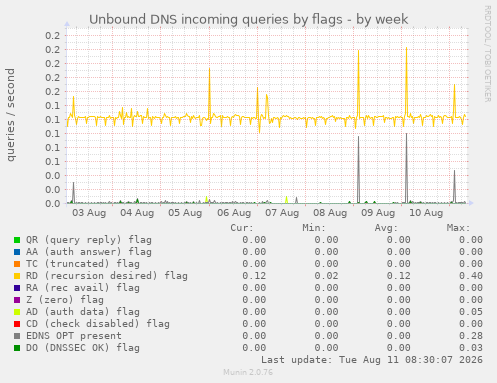Click the RD flag Cur value 0.12
Image resolution: width=497 pixels, height=383 pixels.
pos(254,276)
